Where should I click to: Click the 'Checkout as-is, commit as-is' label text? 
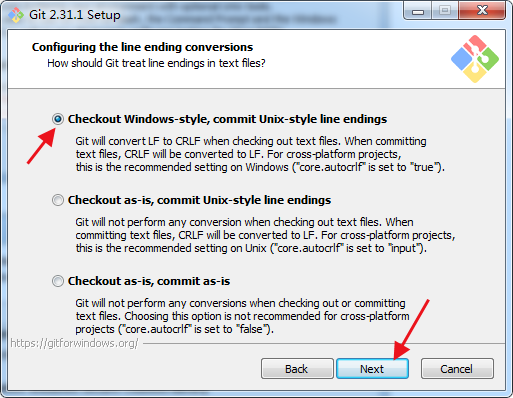pos(149,281)
